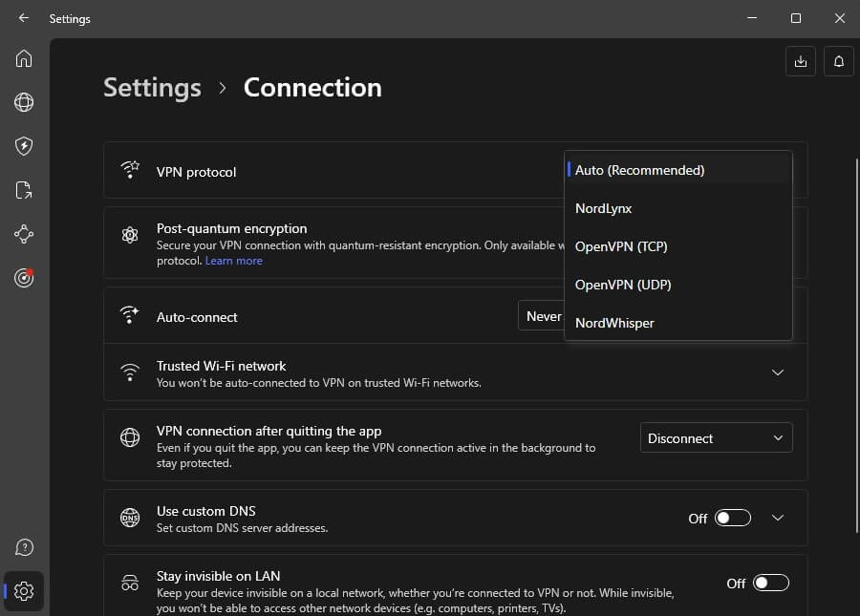
Task: Click the Stay invisible on LAN title
Action: pos(218,576)
